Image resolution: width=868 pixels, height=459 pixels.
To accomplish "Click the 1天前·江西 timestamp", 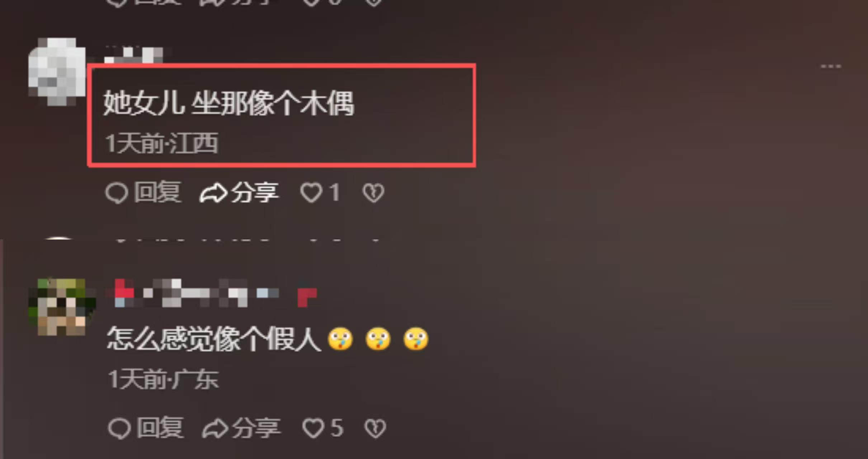I will (161, 143).
